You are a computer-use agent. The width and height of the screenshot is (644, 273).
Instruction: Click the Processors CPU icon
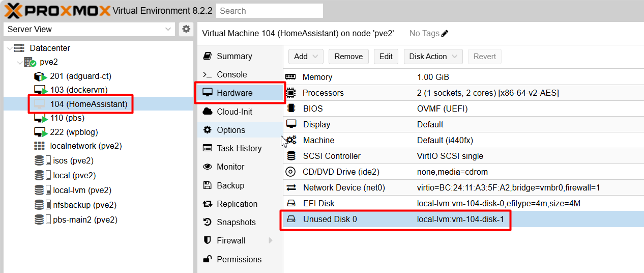click(291, 93)
